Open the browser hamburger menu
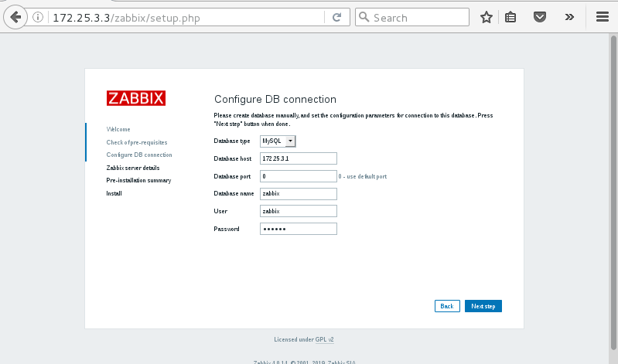Image resolution: width=618 pixels, height=364 pixels. click(x=603, y=17)
